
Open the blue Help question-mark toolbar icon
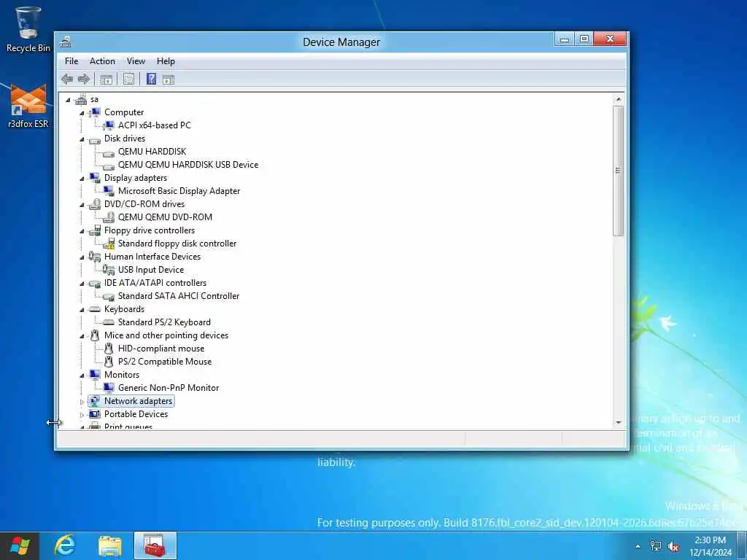(151, 79)
